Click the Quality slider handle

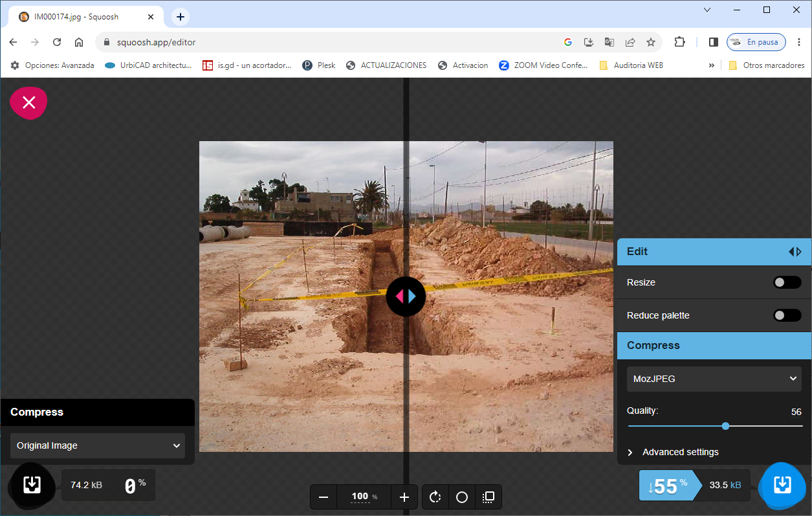pyautogui.click(x=725, y=426)
